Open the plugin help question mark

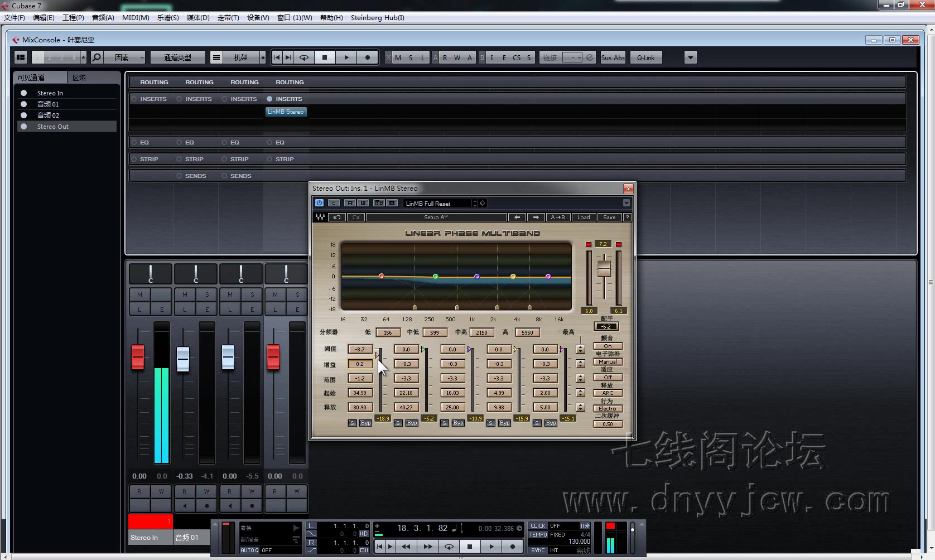tap(627, 217)
